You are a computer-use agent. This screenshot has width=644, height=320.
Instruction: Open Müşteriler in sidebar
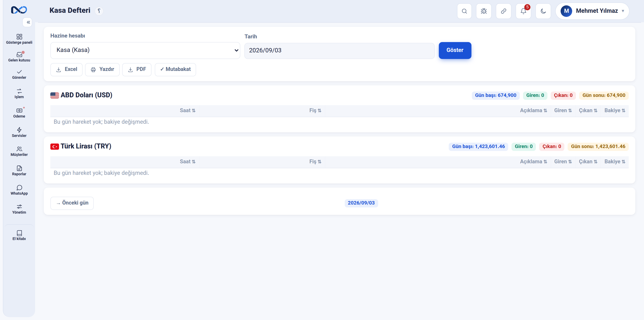click(x=19, y=151)
